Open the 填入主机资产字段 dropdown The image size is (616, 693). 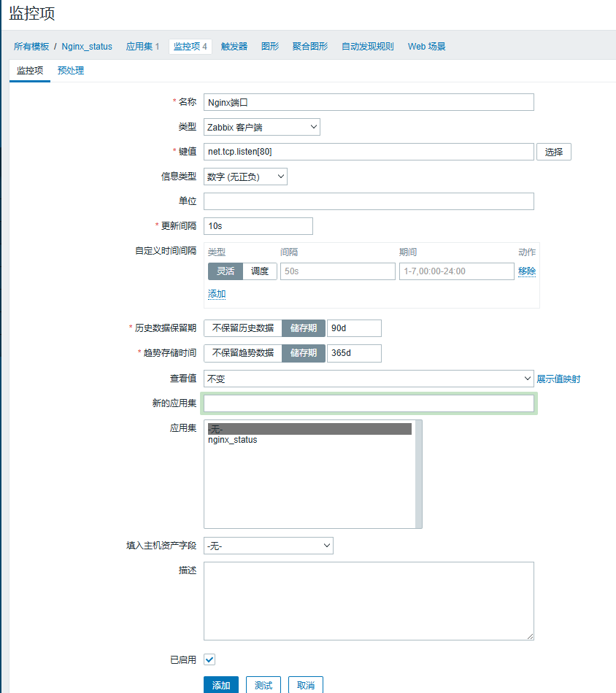point(269,546)
